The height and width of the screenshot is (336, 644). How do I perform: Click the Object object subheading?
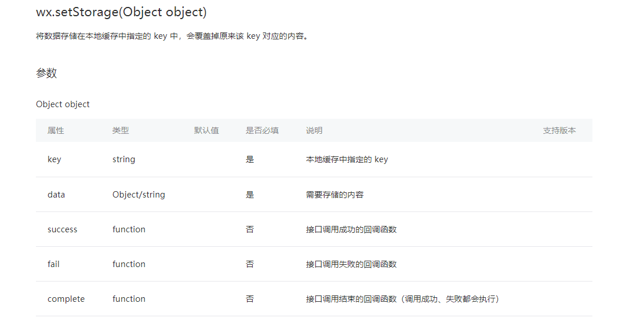pyautogui.click(x=63, y=104)
